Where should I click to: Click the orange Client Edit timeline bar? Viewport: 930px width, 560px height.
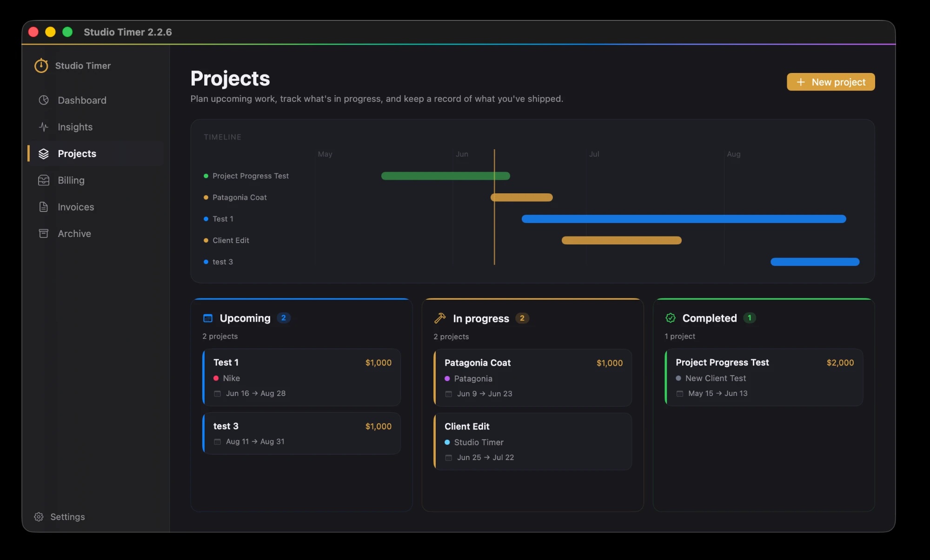coord(622,240)
